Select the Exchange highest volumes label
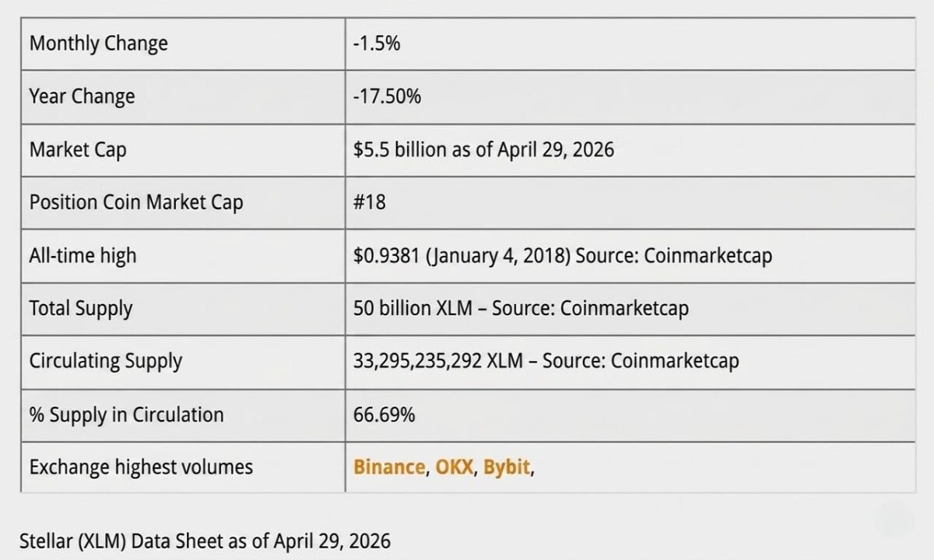The image size is (934, 560). (141, 467)
